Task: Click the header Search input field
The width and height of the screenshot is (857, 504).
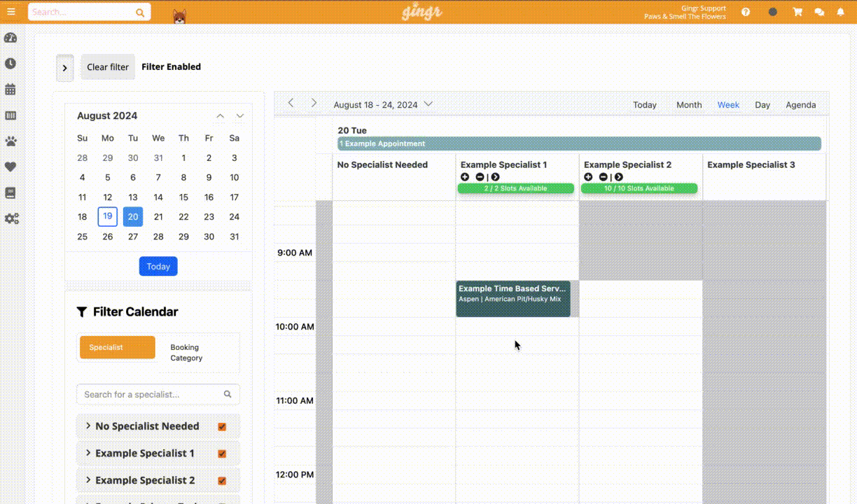Action: (82, 13)
